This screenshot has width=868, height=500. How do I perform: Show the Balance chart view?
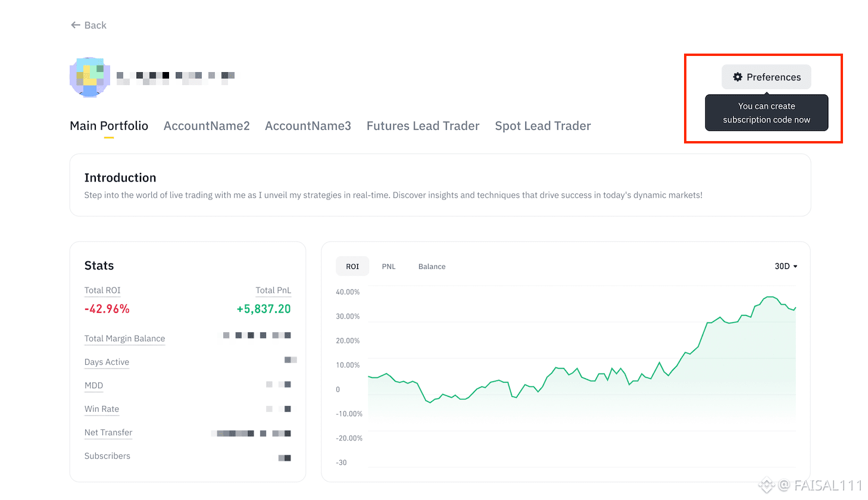point(432,266)
